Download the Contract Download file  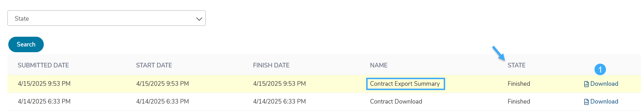tap(604, 102)
